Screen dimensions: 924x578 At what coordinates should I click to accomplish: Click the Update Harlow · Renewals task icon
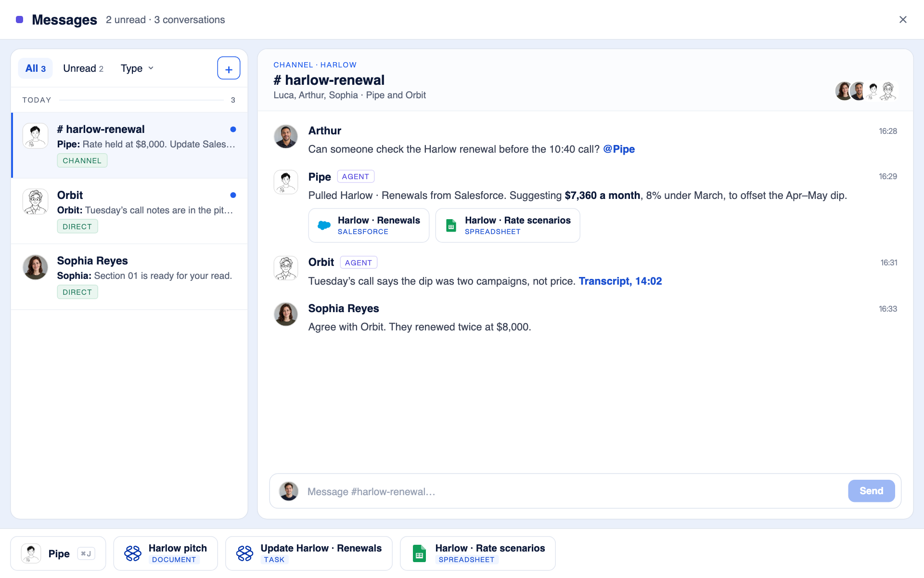click(244, 553)
